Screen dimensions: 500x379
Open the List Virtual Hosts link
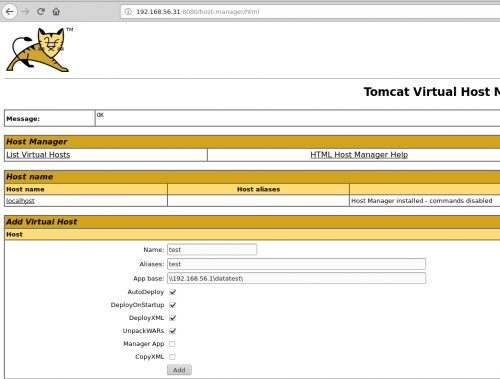(x=38, y=155)
